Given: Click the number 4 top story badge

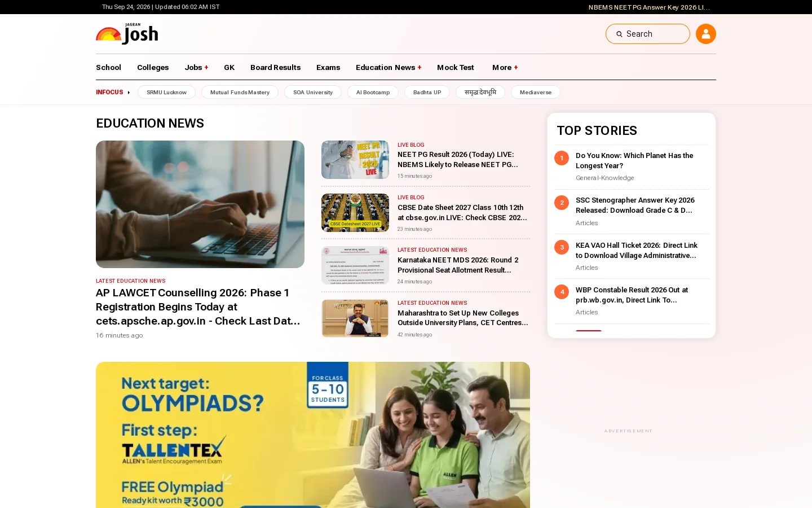Looking at the screenshot, I should [x=562, y=292].
